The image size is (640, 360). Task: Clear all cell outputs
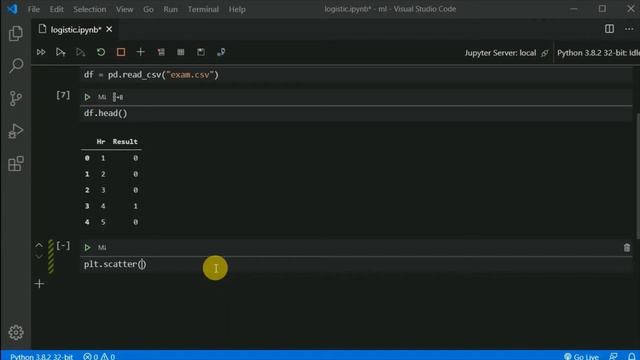click(x=161, y=52)
